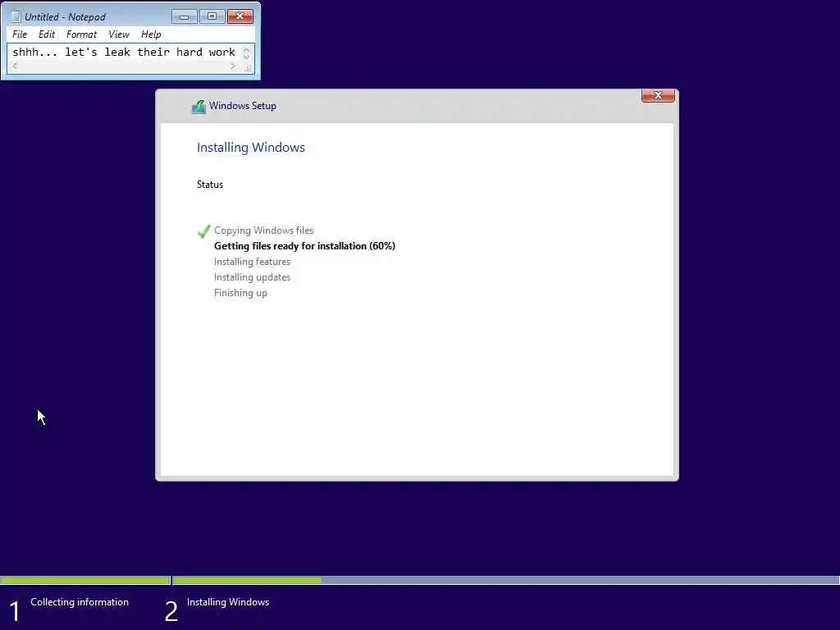840x630 pixels.
Task: Click the Installing Windows progress bar
Action: coord(506,580)
